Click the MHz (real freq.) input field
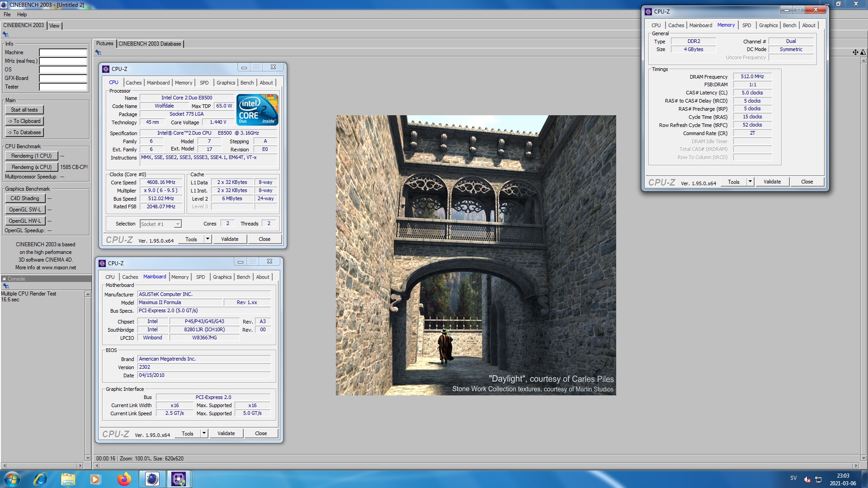This screenshot has width=868, height=488. (63, 61)
